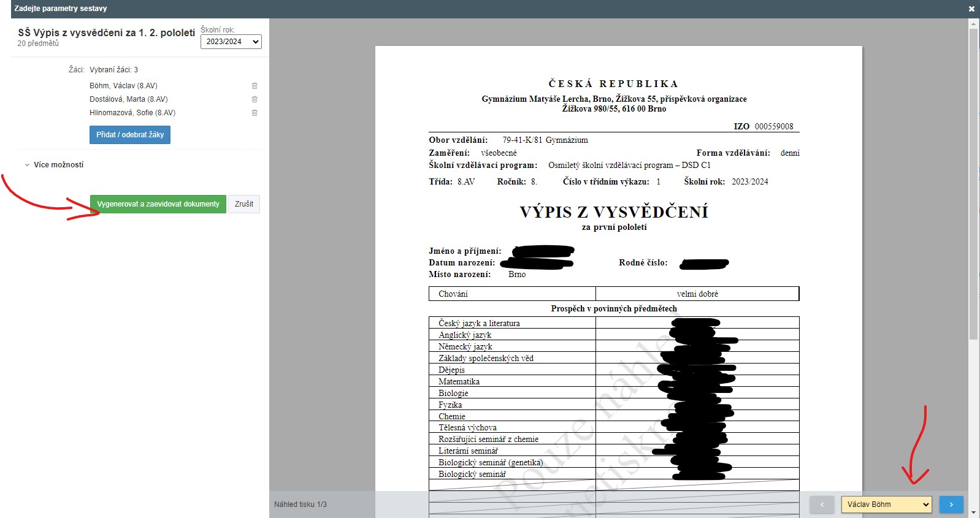Click trash icon beside Hlinomazová, Sofie

(x=255, y=113)
